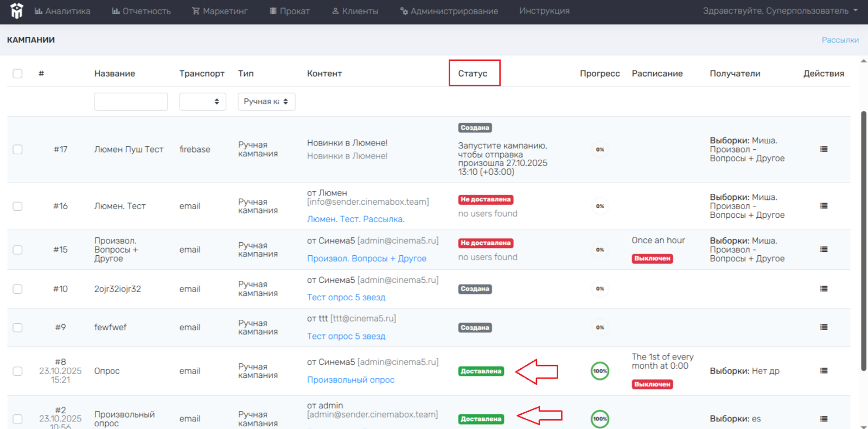Open actions menu icon for campaign #15

[x=824, y=249]
